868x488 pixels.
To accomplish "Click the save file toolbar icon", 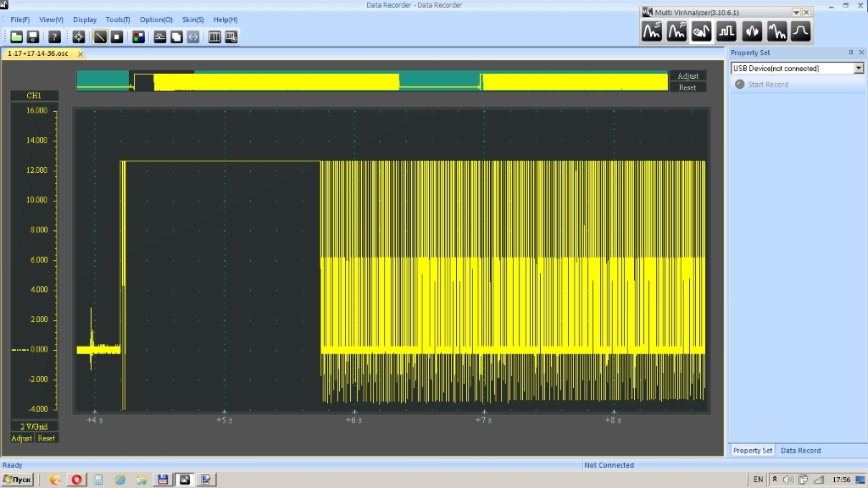I will coord(33,36).
